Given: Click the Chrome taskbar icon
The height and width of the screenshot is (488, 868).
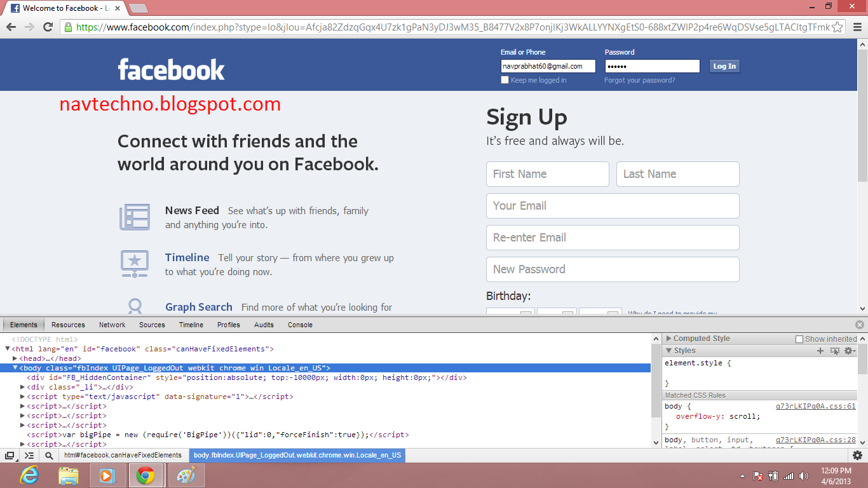Looking at the screenshot, I should coord(146,475).
